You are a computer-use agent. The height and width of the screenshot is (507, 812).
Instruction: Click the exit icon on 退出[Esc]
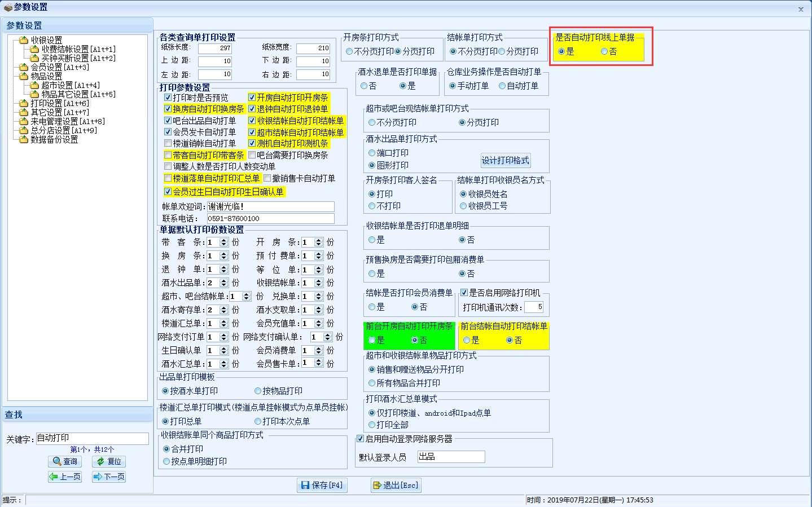378,485
